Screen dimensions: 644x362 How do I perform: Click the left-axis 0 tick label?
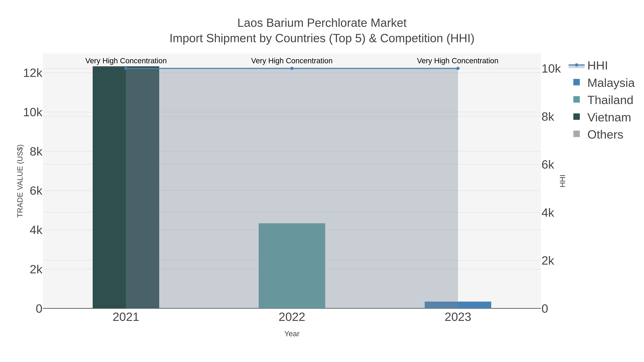39,309
